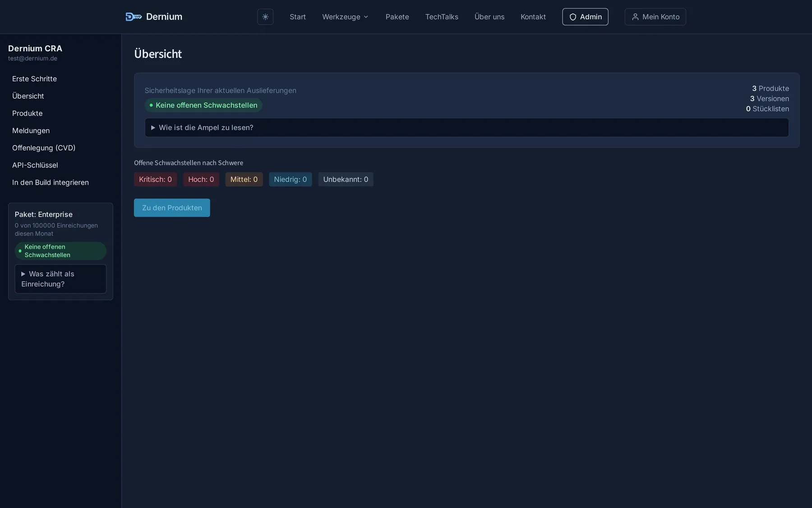
Task: Click the test@dernium.de email text
Action: [32, 58]
